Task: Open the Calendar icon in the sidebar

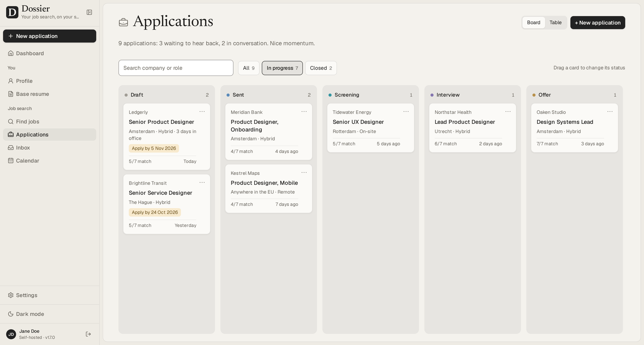Action: (x=11, y=161)
